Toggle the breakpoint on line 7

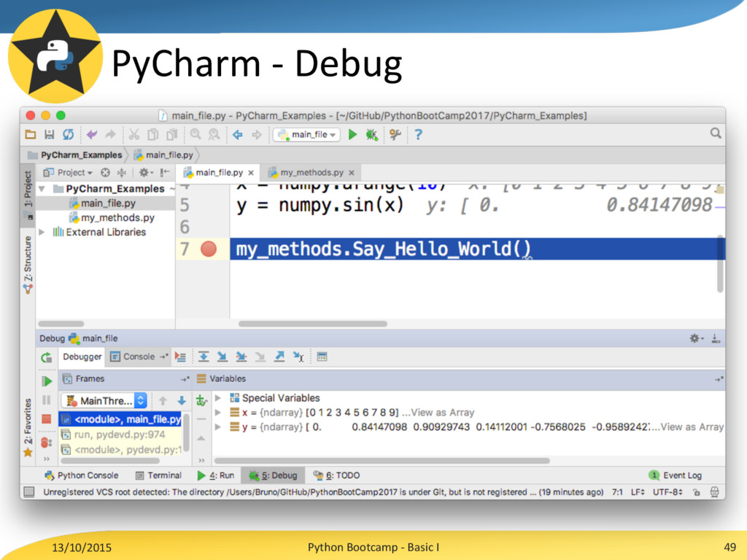coord(209,249)
